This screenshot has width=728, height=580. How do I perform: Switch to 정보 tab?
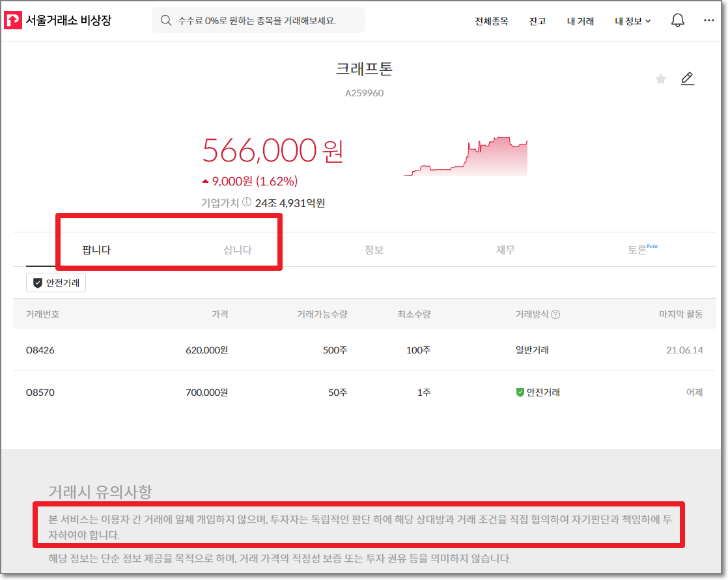pos(374,250)
